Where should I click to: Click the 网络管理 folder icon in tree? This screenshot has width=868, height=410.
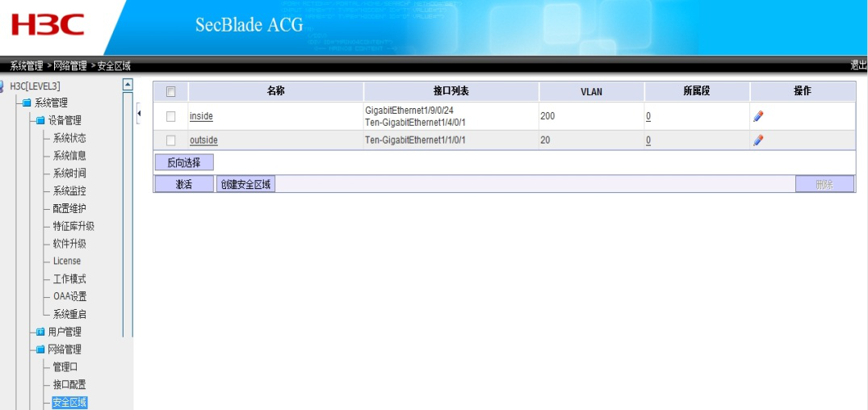(40, 349)
